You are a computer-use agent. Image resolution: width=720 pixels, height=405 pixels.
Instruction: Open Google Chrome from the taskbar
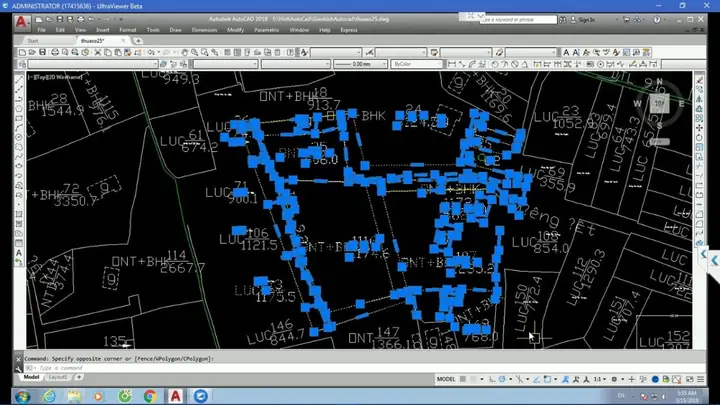(x=150, y=396)
